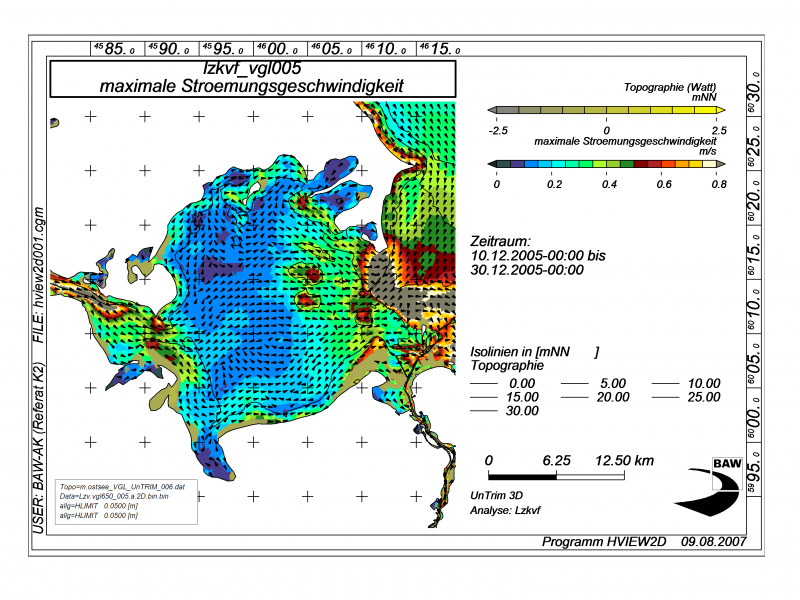Click the '5.00' isoline legend entry
800x600 pixels.
pos(593,384)
